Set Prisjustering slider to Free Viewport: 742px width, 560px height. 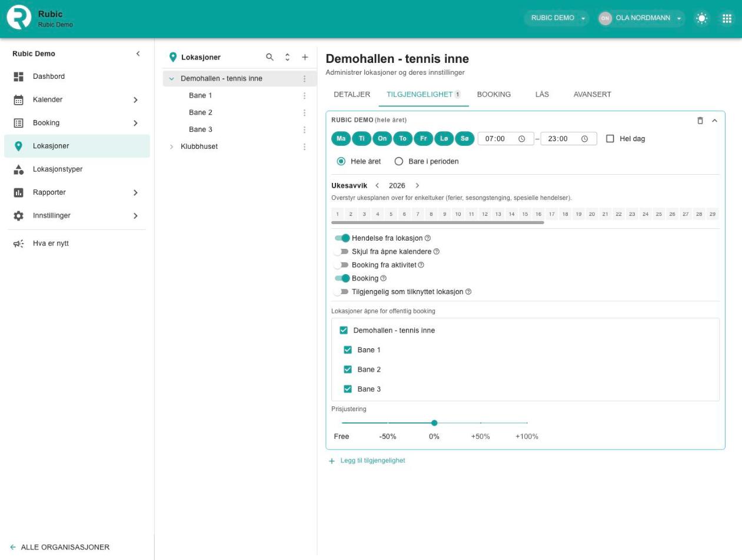pyautogui.click(x=342, y=423)
